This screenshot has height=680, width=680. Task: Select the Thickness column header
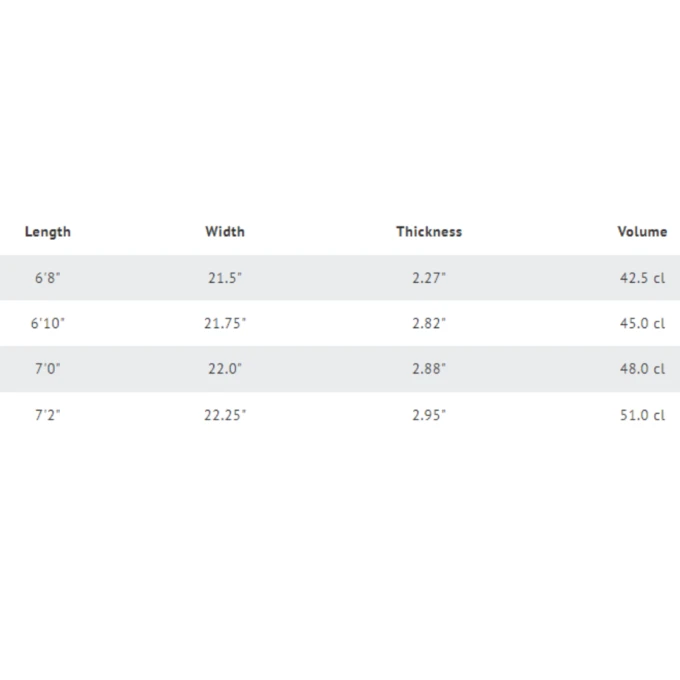pos(429,231)
